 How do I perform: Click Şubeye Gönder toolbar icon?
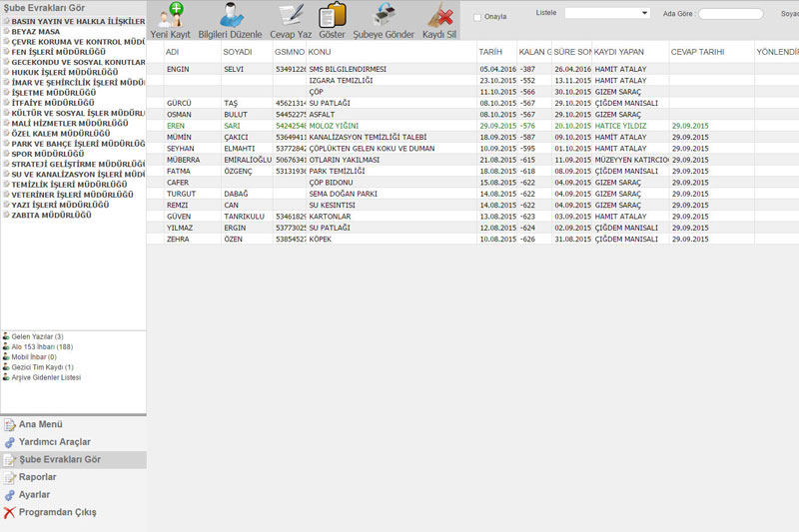(x=384, y=15)
